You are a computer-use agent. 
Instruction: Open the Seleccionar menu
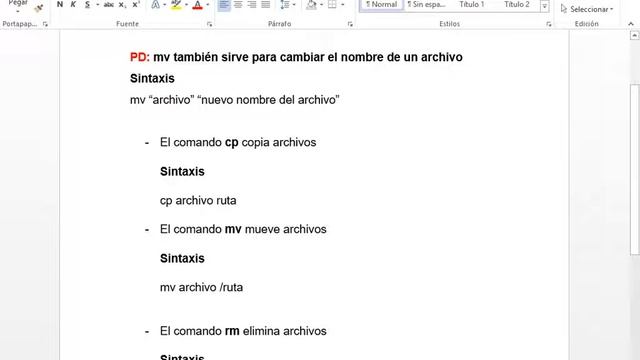point(587,9)
